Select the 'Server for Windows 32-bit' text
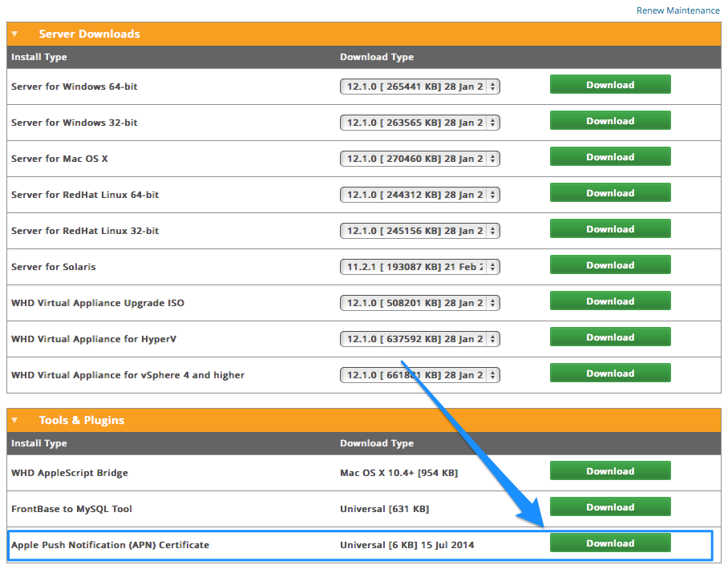This screenshot has width=728, height=569. pos(75,123)
